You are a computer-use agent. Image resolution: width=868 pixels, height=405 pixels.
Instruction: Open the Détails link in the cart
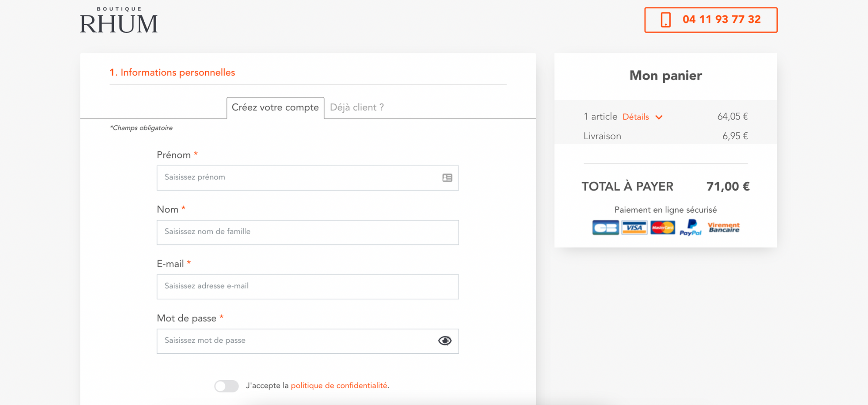635,117
